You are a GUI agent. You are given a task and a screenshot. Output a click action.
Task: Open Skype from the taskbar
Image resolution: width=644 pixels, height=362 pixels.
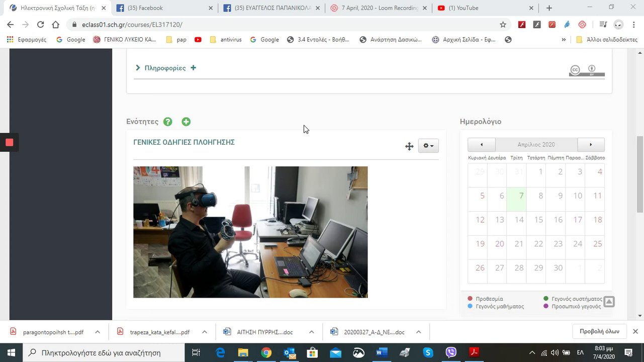pos(428,352)
